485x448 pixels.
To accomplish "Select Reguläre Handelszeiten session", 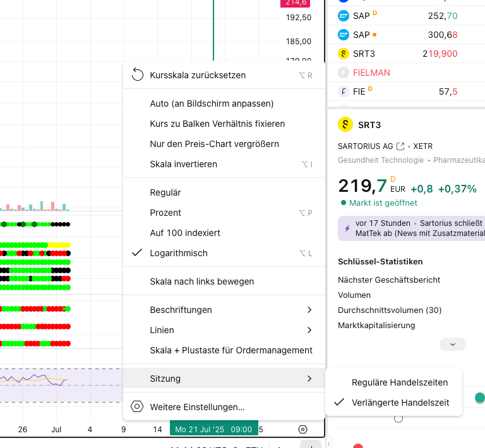I will coord(399,382).
